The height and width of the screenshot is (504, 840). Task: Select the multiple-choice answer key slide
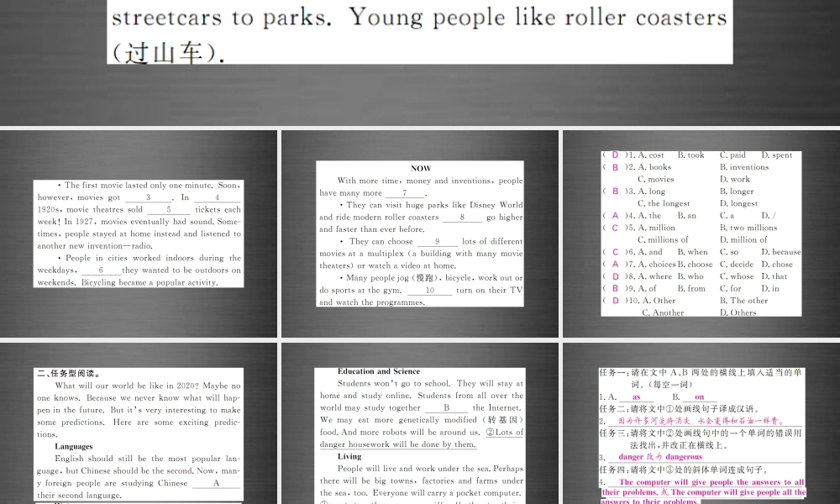point(701,231)
